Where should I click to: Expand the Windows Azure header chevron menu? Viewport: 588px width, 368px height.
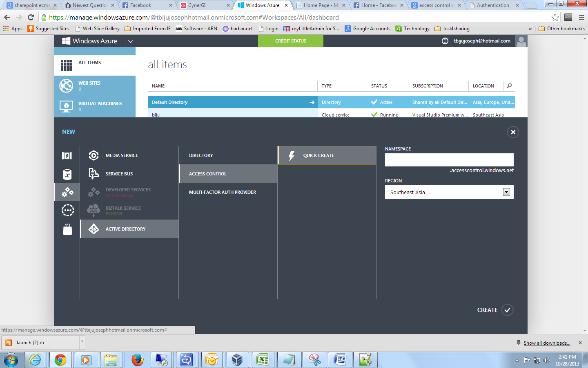coord(131,41)
